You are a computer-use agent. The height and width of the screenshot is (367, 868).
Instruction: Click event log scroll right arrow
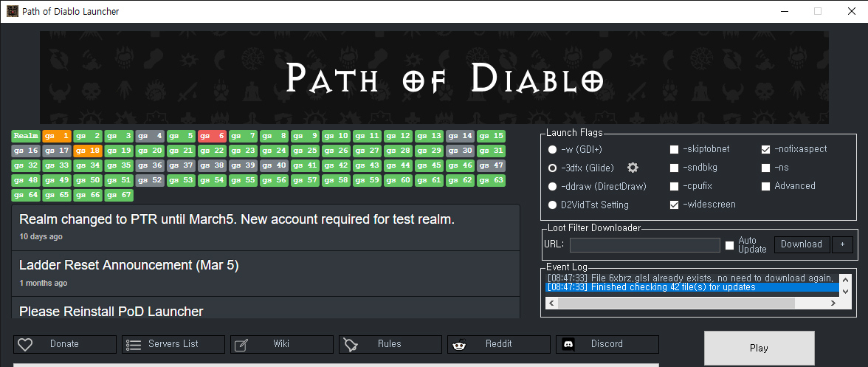pos(833,303)
